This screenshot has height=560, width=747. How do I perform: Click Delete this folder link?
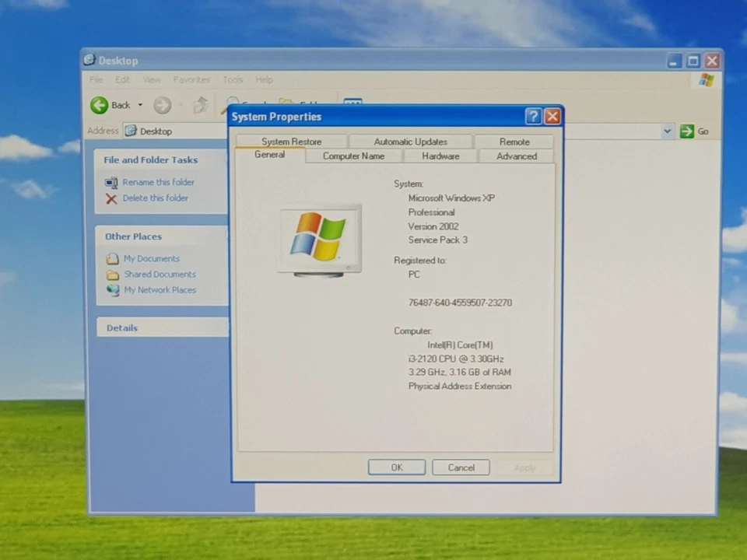156,198
